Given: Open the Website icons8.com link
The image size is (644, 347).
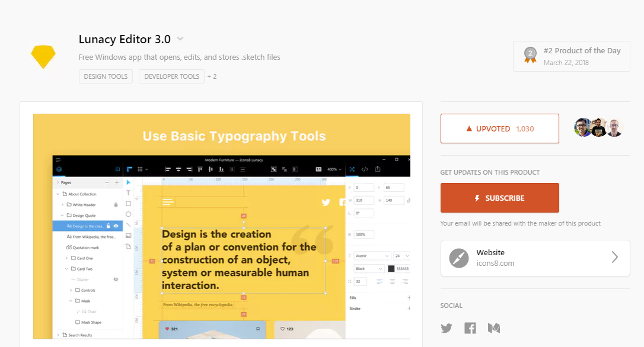Looking at the screenshot, I should (x=535, y=258).
